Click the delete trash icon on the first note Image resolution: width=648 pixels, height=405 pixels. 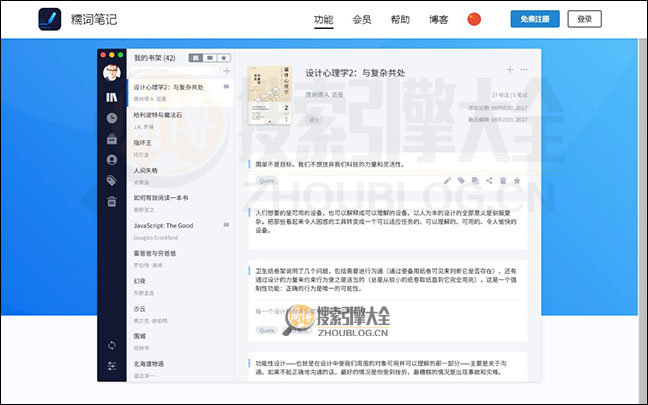[503, 181]
